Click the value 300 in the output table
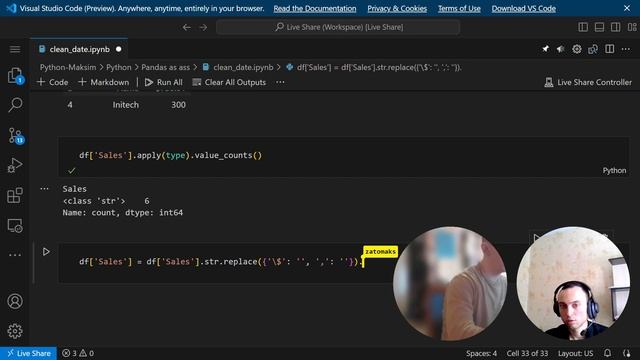Viewport: 640px width, 360px height. point(178,105)
